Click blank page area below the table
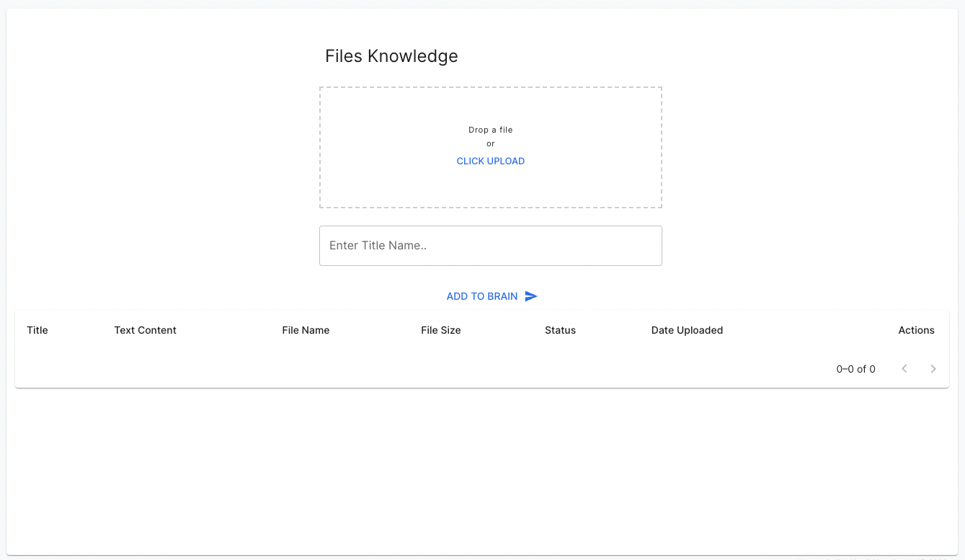Image resolution: width=965 pixels, height=560 pixels. (x=481, y=468)
